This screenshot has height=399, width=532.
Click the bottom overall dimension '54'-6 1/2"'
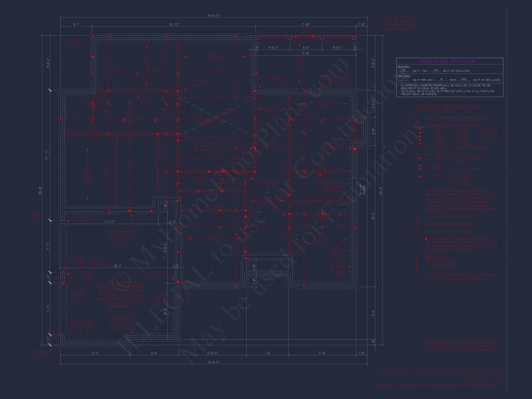214,362
